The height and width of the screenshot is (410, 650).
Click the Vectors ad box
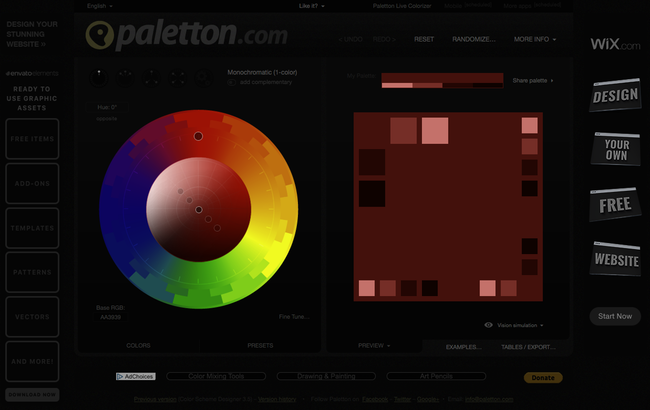(32, 317)
